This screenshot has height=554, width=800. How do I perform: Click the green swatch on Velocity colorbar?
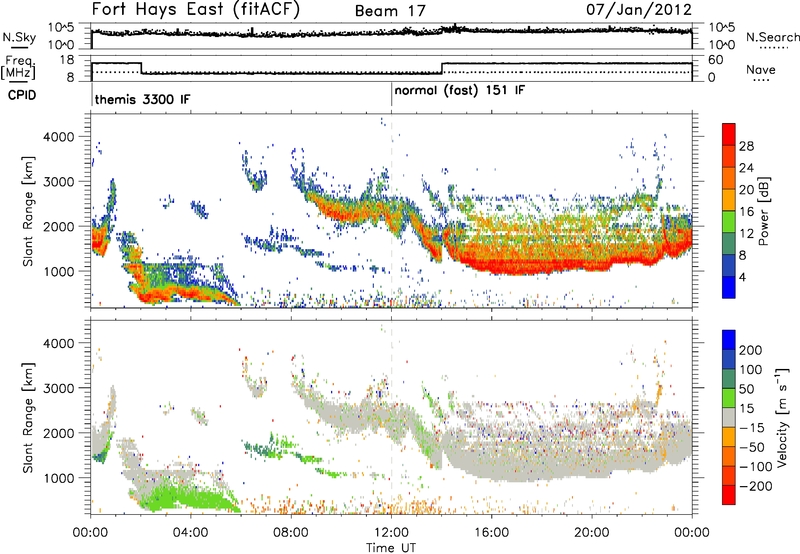coord(729,398)
